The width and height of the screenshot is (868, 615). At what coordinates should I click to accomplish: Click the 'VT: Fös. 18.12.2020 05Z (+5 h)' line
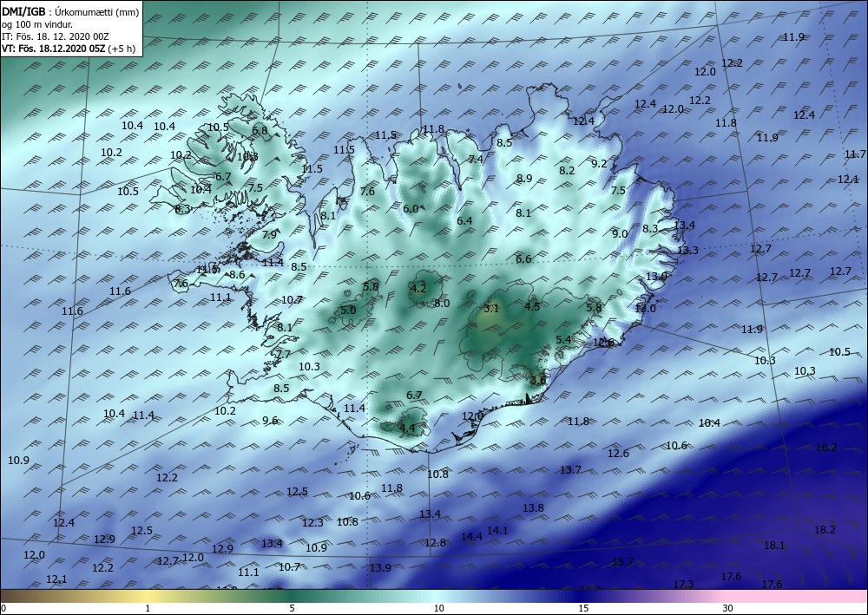tap(68, 48)
